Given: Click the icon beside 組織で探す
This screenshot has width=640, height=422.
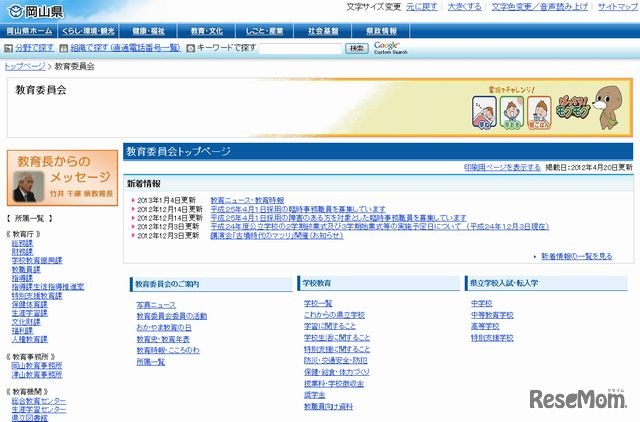Looking at the screenshot, I should 64,49.
